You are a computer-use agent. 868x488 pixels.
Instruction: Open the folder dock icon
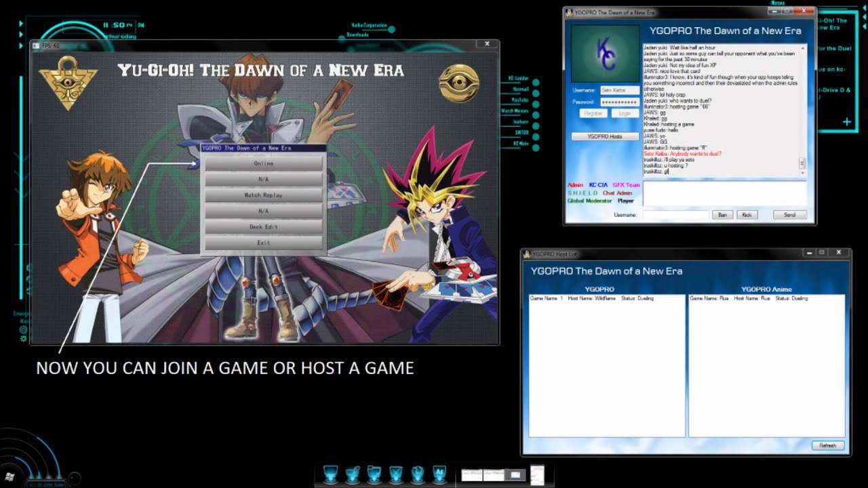(x=374, y=474)
